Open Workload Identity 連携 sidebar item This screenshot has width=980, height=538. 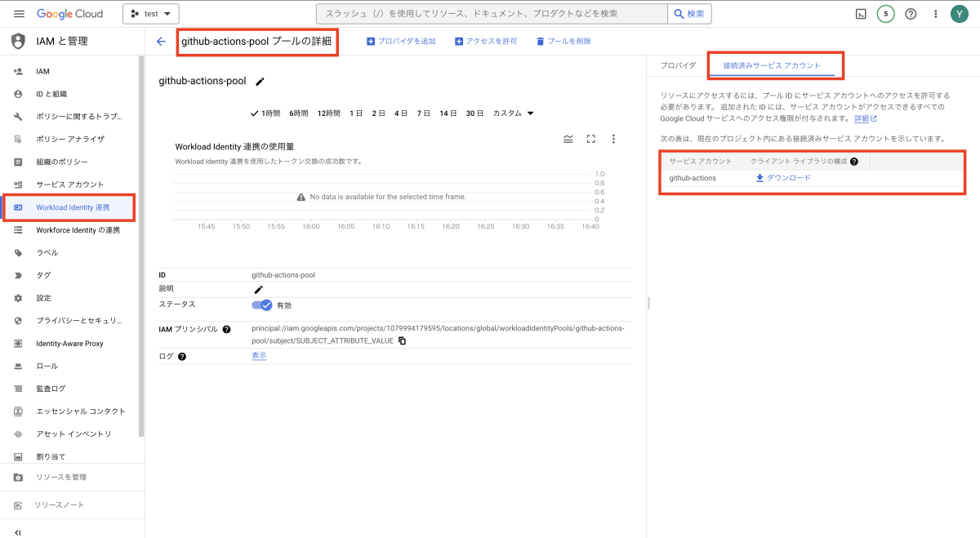72,207
